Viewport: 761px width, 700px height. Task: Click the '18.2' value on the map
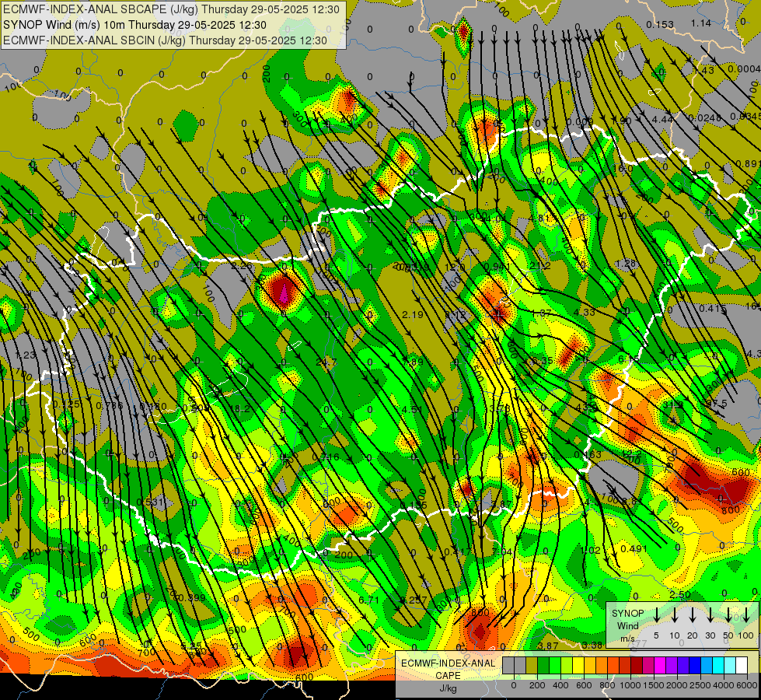click(x=239, y=409)
